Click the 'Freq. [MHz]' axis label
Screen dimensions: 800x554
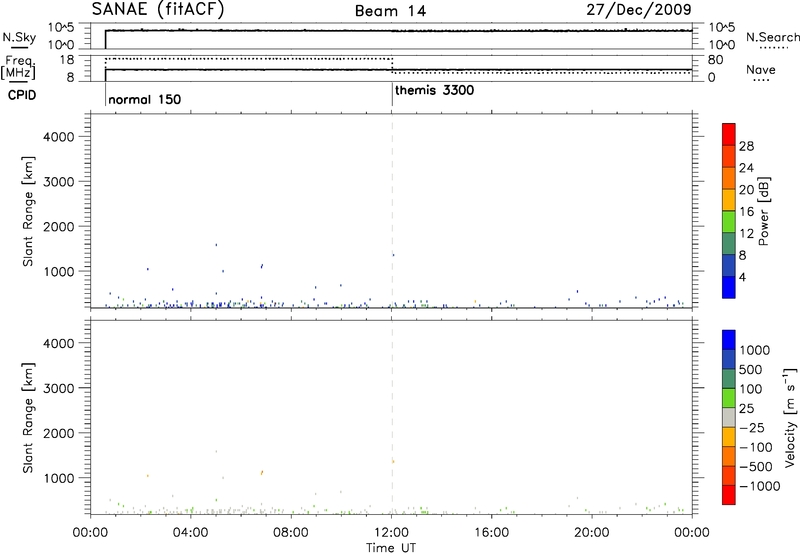[x=19, y=68]
